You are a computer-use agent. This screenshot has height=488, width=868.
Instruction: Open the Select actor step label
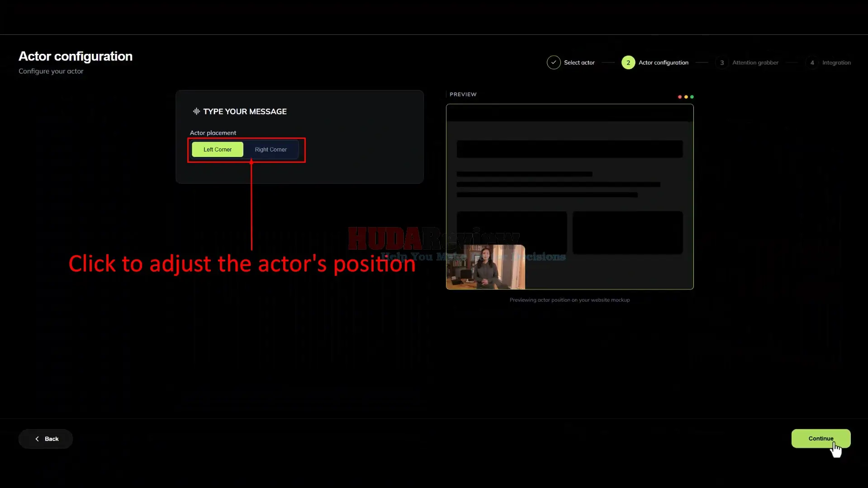pyautogui.click(x=579, y=62)
